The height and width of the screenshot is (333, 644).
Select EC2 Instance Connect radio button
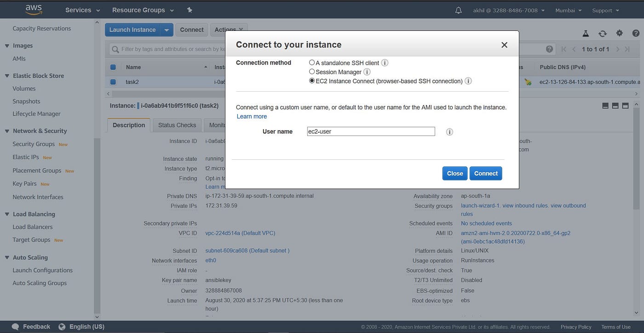pos(312,81)
